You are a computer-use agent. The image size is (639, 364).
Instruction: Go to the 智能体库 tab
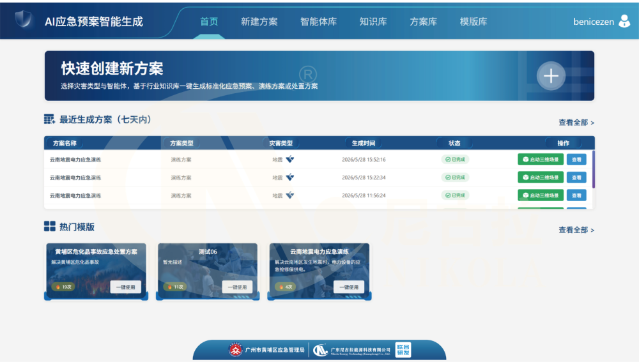tap(318, 22)
